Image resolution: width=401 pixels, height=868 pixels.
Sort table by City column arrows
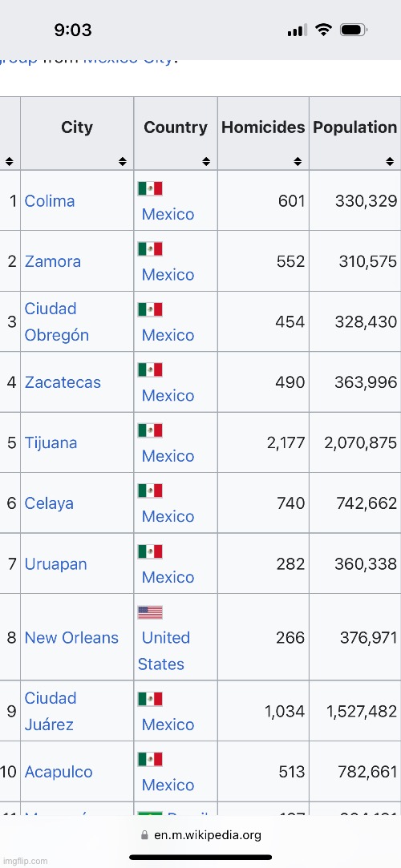coord(123,162)
